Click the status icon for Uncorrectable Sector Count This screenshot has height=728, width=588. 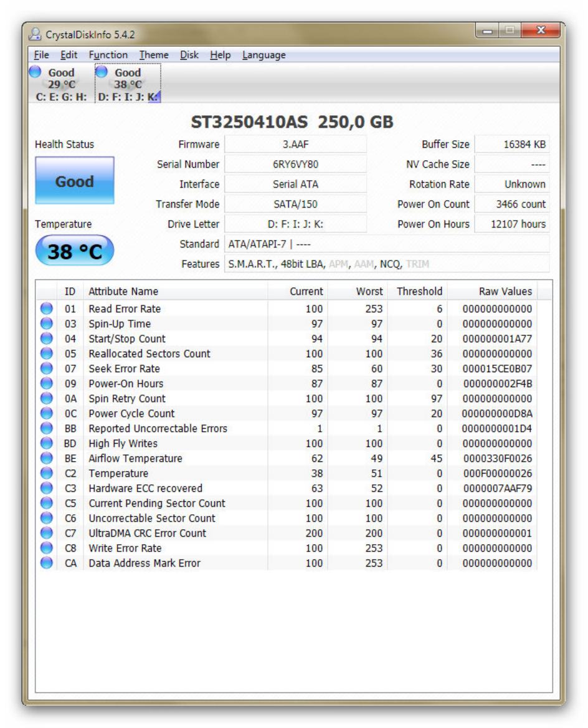[x=47, y=518]
